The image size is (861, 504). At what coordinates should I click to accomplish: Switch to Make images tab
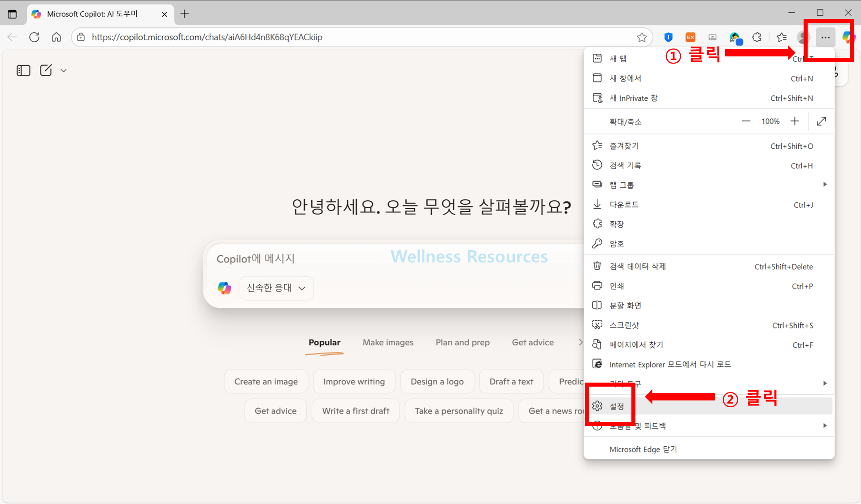(388, 342)
